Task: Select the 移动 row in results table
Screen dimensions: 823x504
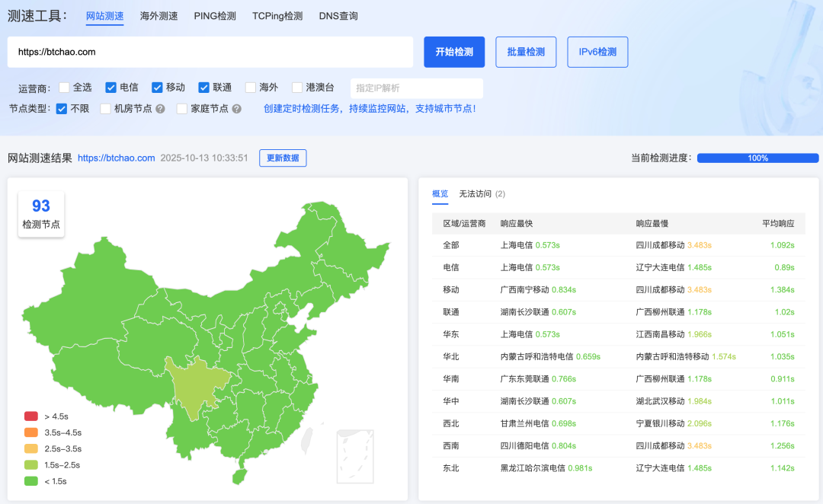Action: [618, 289]
